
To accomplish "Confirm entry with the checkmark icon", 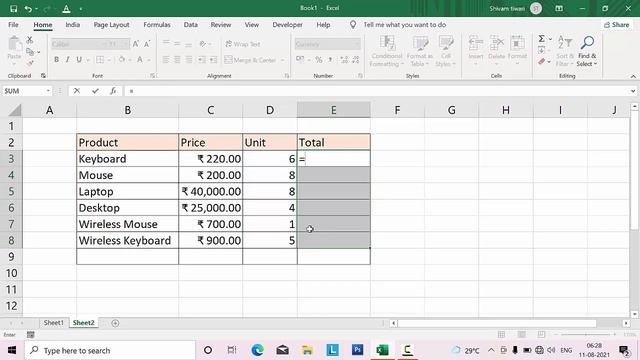I will tap(95, 91).
